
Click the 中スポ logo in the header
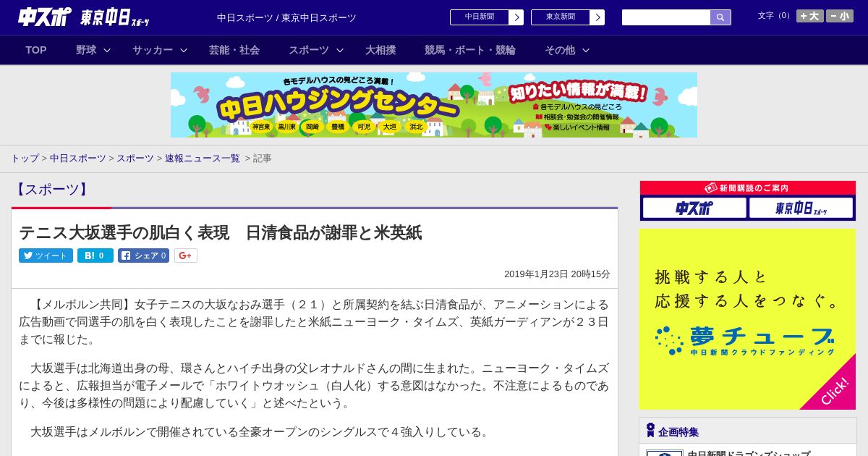(x=45, y=17)
